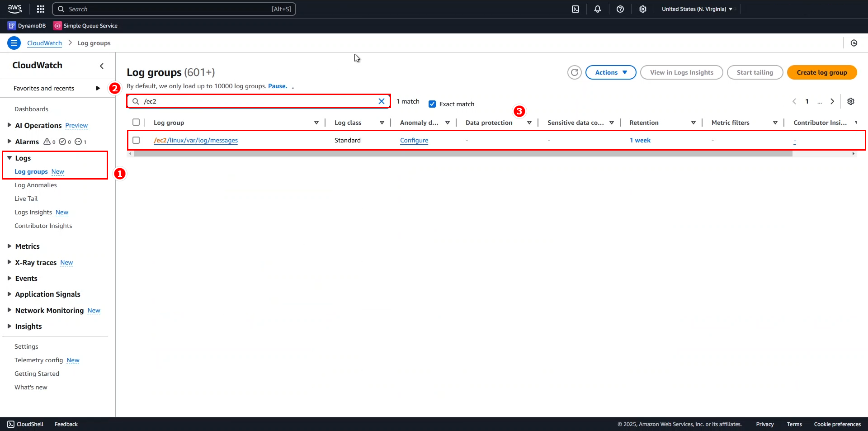The image size is (868, 431).
Task: Refresh the log groups list with the refresh icon
Action: (575, 72)
